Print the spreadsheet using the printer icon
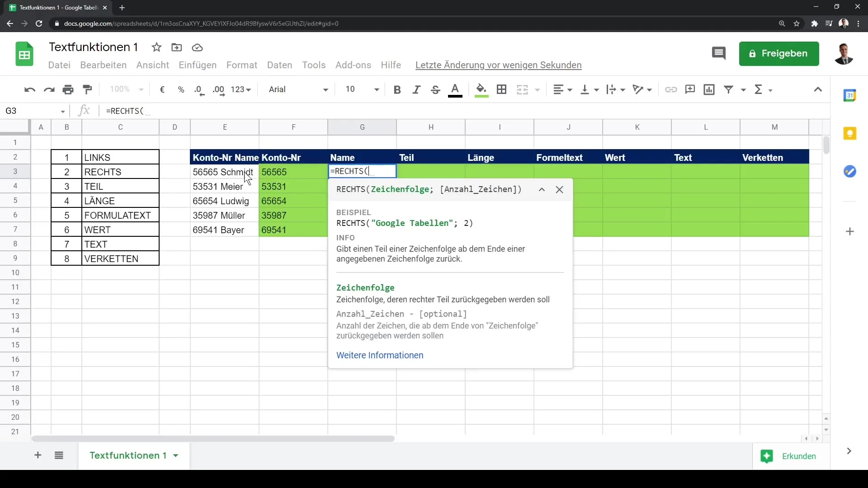Viewport: 868px width, 488px height. (x=68, y=89)
